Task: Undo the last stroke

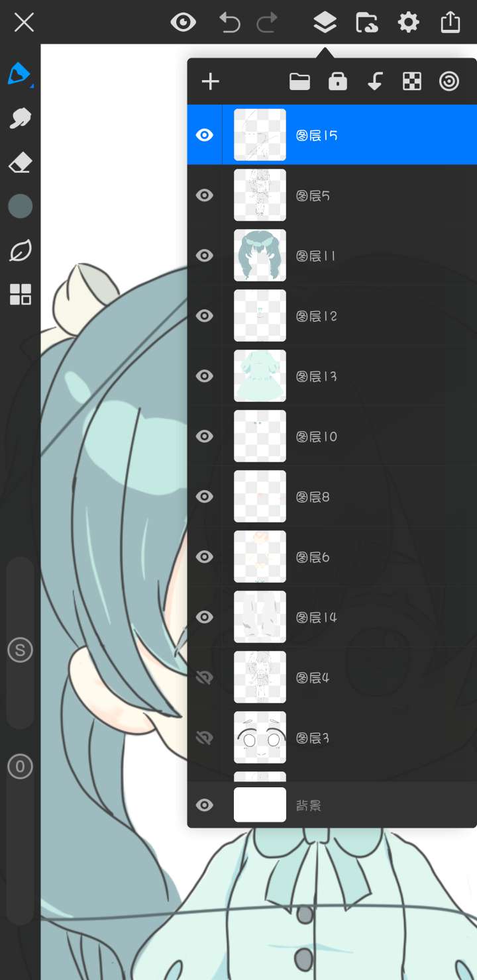Action: [229, 23]
